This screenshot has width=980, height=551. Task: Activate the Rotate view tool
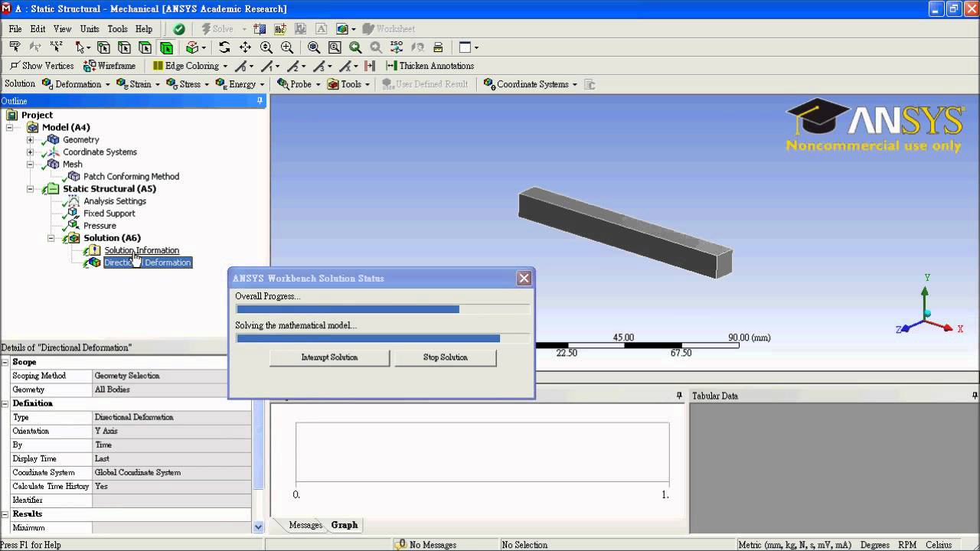[x=224, y=47]
